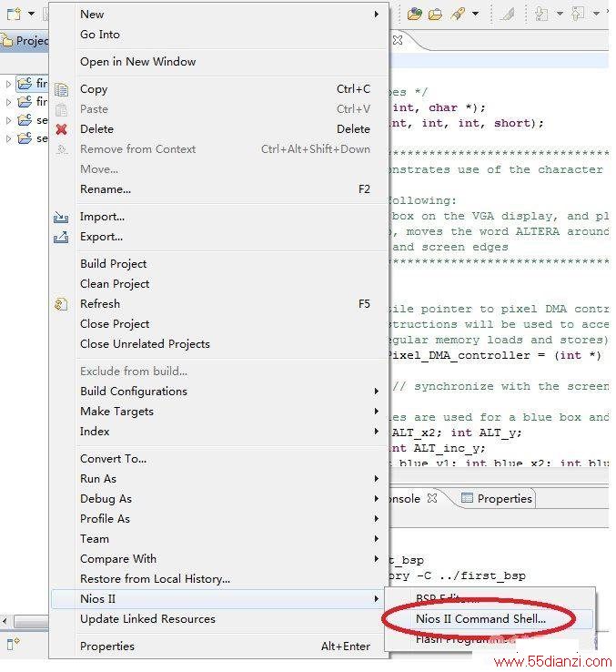Viewport: 616px width, 672px height.
Task: Click the Copy icon in context menu
Action: click(x=61, y=89)
